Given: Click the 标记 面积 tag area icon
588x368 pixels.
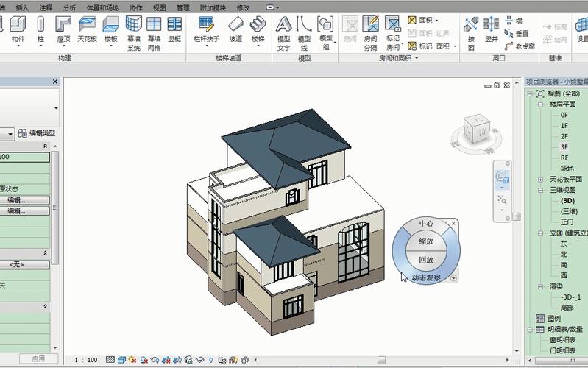Looking at the screenshot, I should tap(412, 46).
